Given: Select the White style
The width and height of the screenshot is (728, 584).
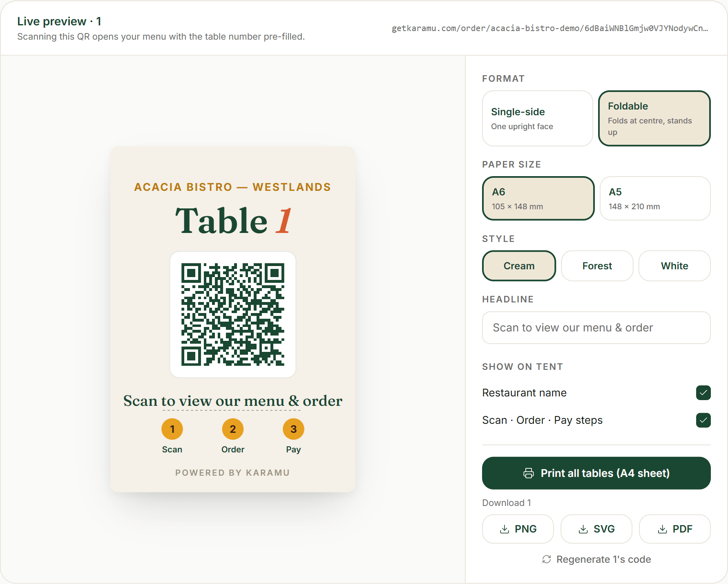Looking at the screenshot, I should 674,266.
